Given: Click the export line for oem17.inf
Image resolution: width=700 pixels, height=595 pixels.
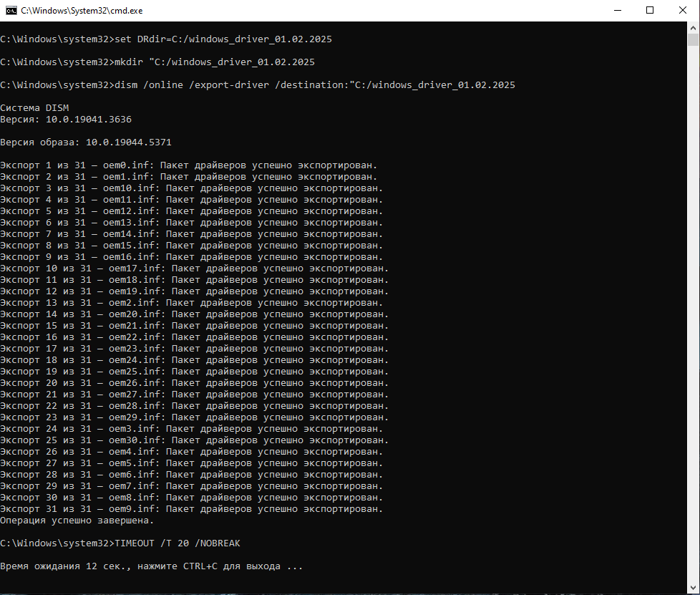Looking at the screenshot, I should click(195, 269).
